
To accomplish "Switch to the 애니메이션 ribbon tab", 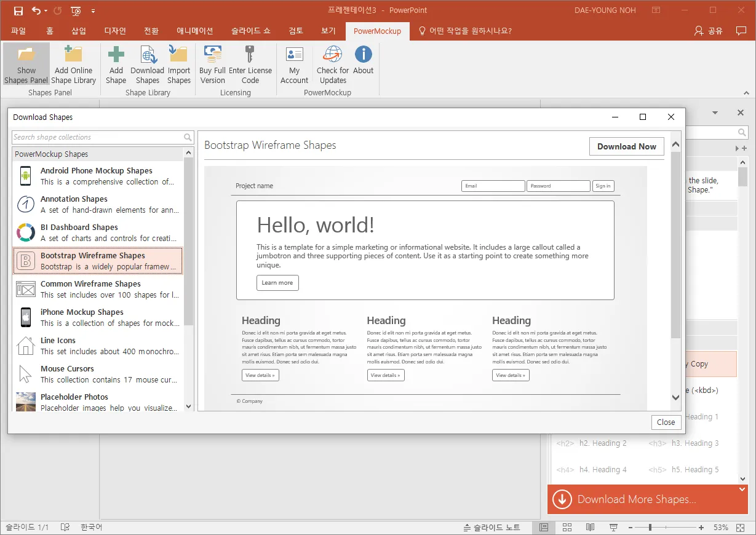I will (194, 31).
